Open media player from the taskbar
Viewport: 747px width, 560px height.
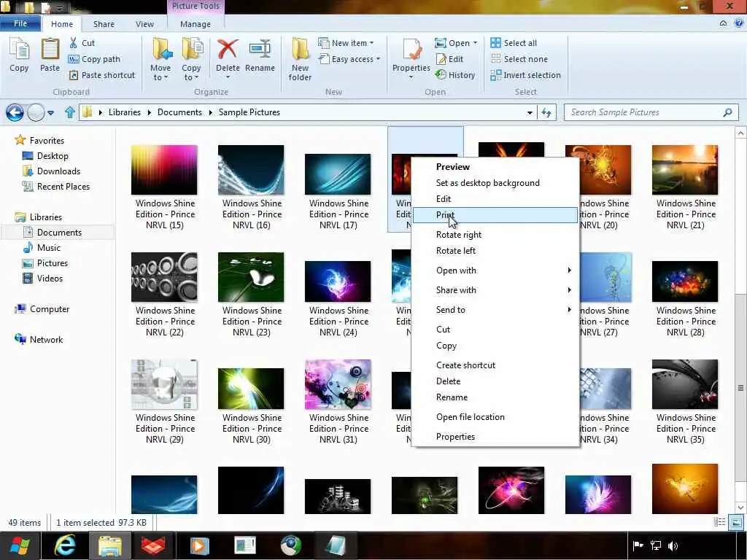tap(199, 545)
